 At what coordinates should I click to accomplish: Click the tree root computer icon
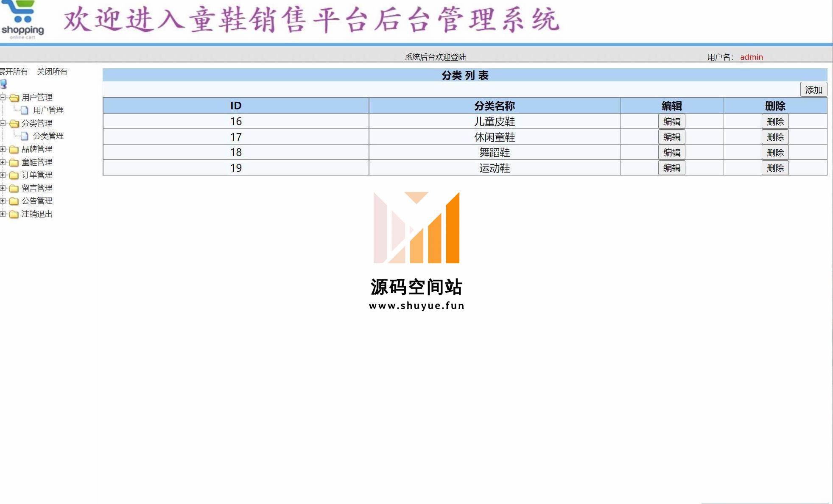pos(3,84)
